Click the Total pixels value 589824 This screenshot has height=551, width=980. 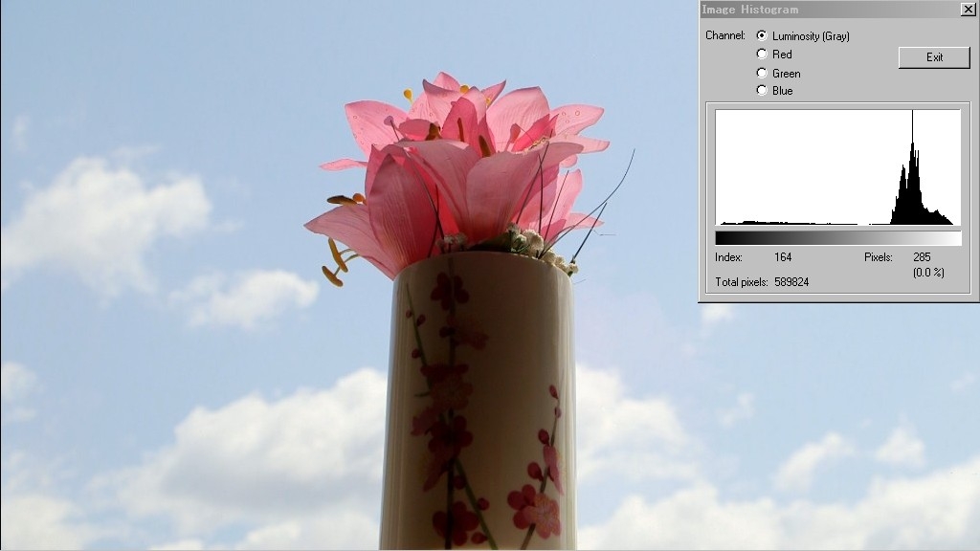click(791, 282)
